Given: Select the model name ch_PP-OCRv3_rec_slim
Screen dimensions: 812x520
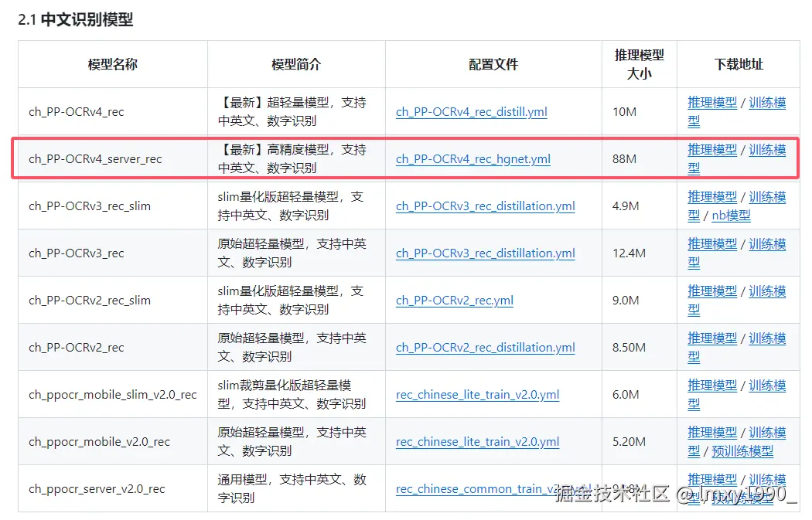Looking at the screenshot, I should [x=90, y=206].
